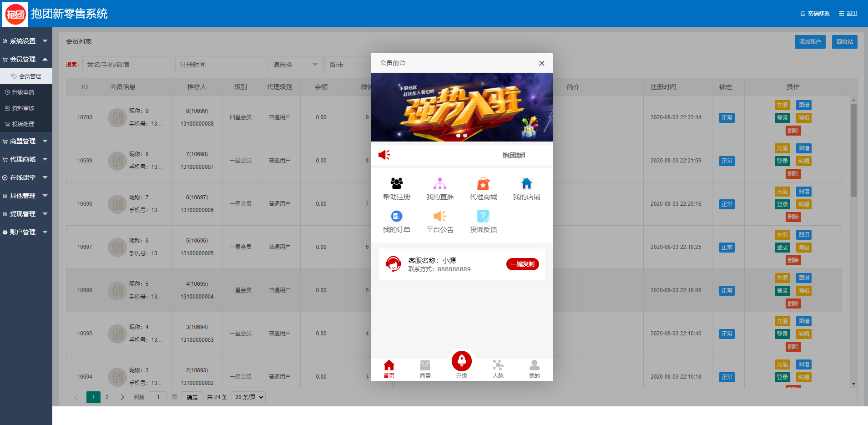The width and height of the screenshot is (868, 425).
Task: Open 我的店铺 via the house icon
Action: 526,184
